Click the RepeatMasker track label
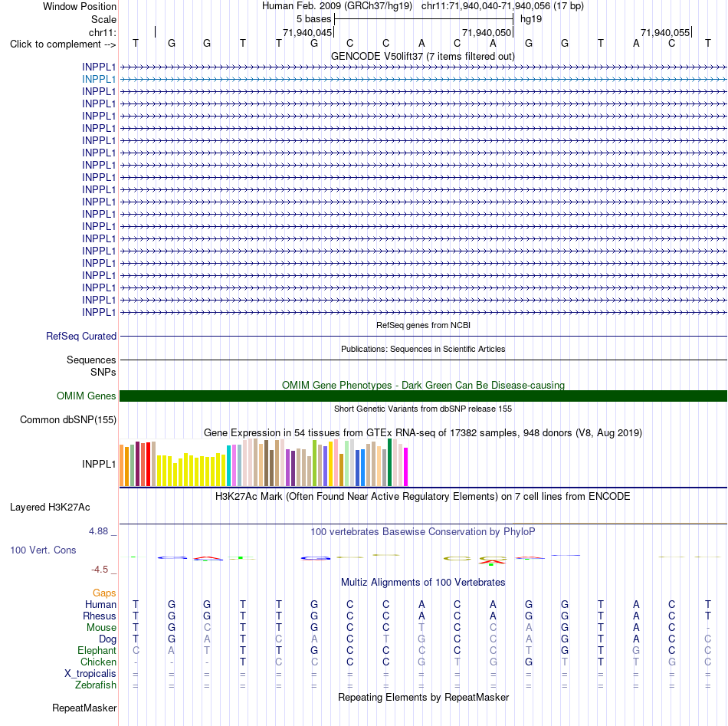This screenshot has width=728, height=726. [x=84, y=708]
